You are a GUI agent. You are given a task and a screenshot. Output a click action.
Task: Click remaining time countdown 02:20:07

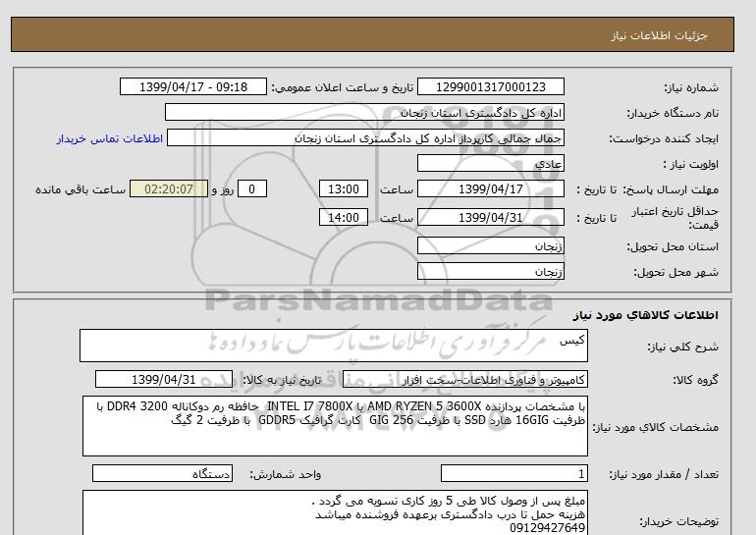[x=169, y=188]
